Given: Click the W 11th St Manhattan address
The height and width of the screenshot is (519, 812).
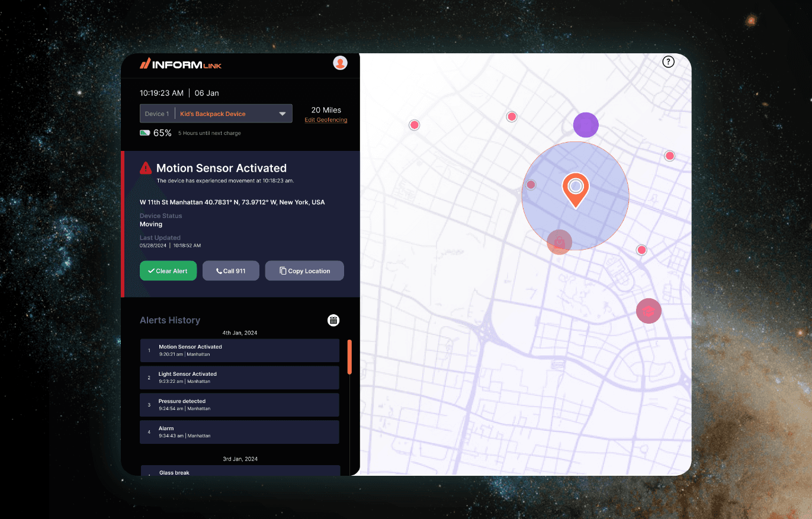Looking at the screenshot, I should 232,202.
